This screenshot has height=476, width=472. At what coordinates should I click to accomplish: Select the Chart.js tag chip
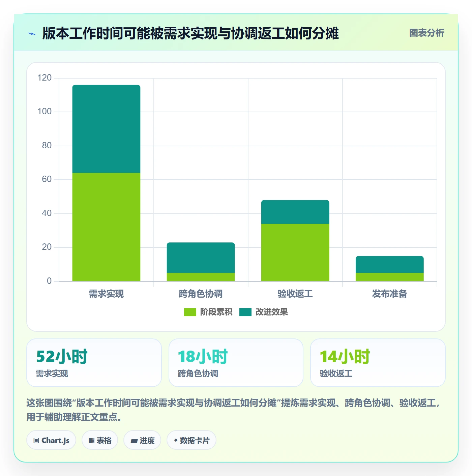[51, 440]
